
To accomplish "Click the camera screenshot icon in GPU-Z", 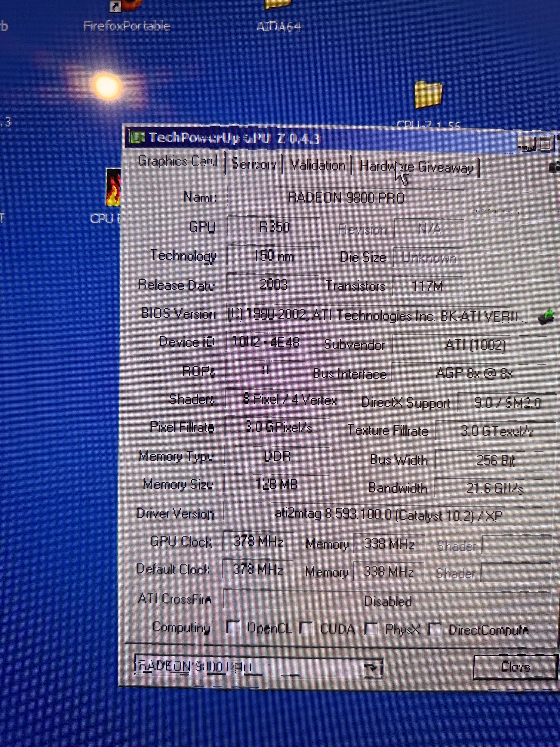I will click(x=554, y=167).
